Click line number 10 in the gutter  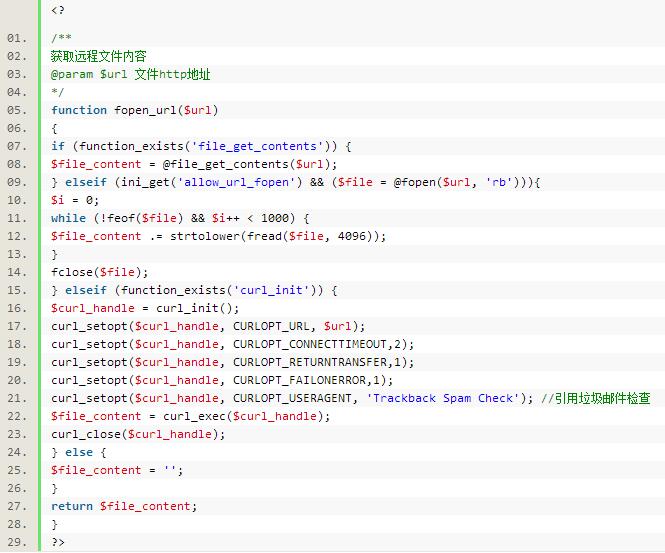(16, 200)
